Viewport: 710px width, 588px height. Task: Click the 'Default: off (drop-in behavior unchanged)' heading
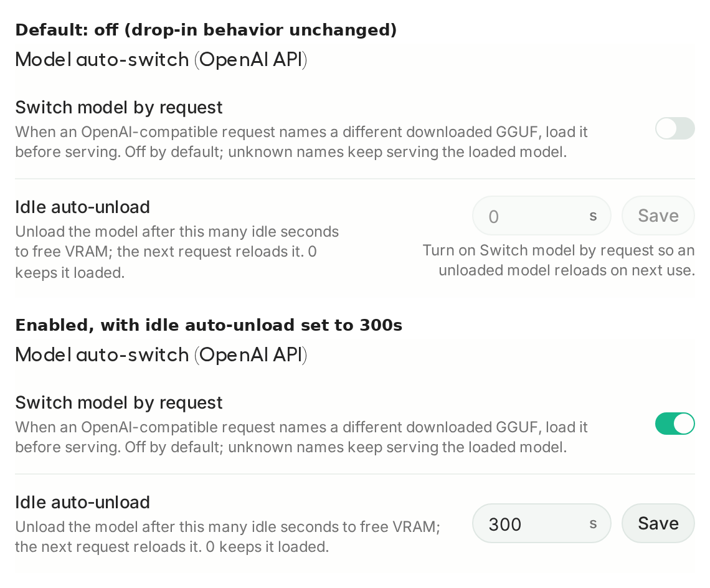coord(206,30)
